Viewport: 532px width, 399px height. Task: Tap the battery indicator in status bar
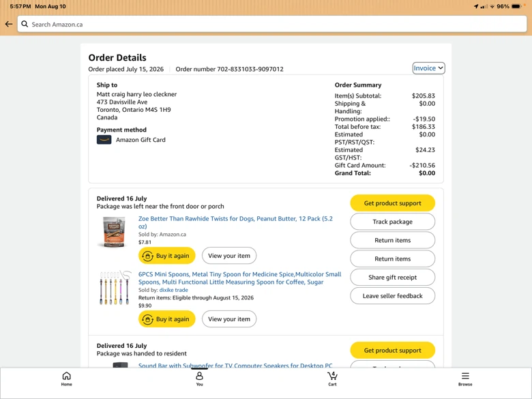click(x=516, y=6)
